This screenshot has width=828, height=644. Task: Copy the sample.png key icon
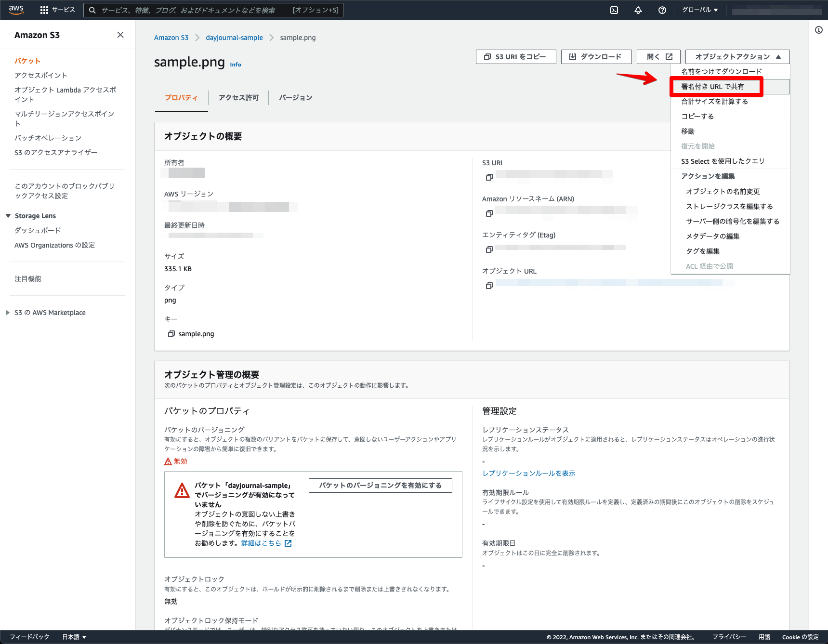pos(171,334)
